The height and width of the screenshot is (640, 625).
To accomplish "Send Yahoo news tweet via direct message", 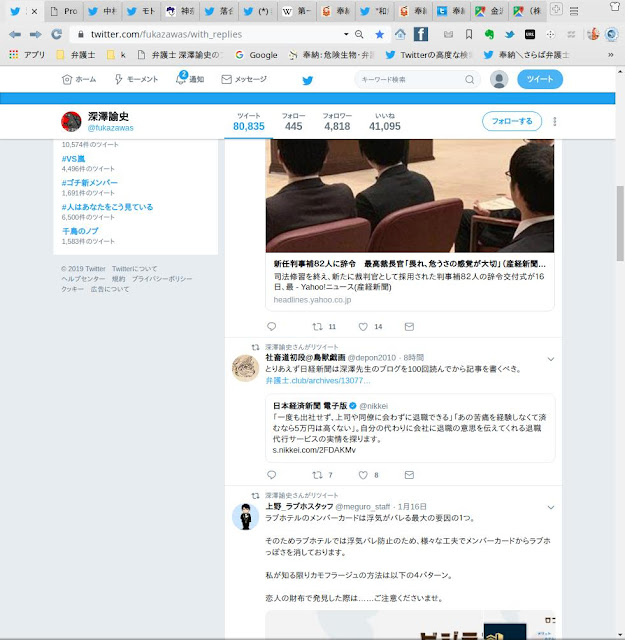I will coord(409,327).
